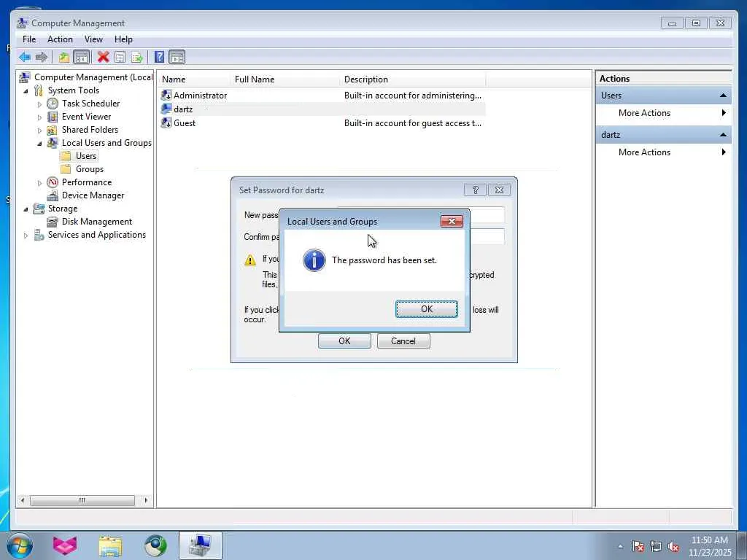
Task: Click the Guest user account icon
Action: click(x=166, y=122)
